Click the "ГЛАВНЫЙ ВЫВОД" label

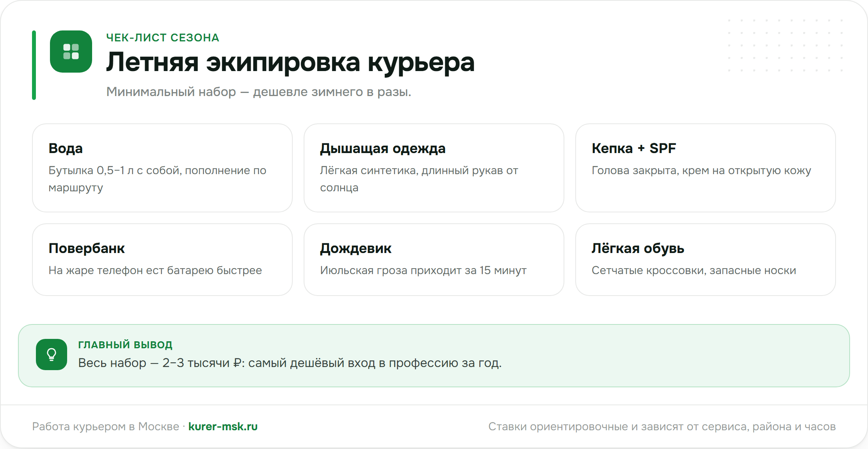coord(125,345)
